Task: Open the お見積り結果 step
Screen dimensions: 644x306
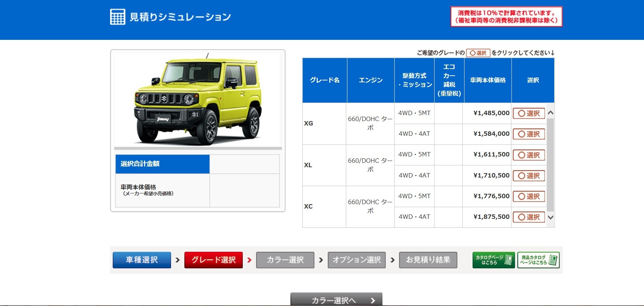Action: coord(428,260)
